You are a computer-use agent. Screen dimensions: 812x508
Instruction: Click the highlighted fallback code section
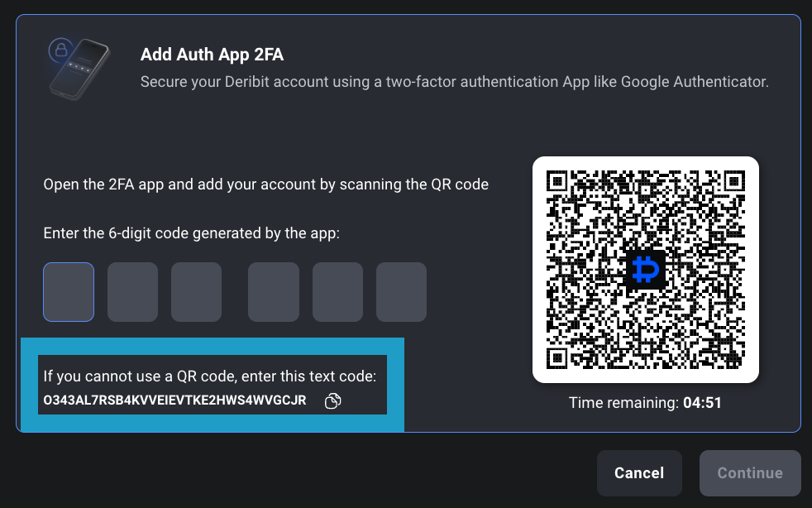pyautogui.click(x=213, y=384)
